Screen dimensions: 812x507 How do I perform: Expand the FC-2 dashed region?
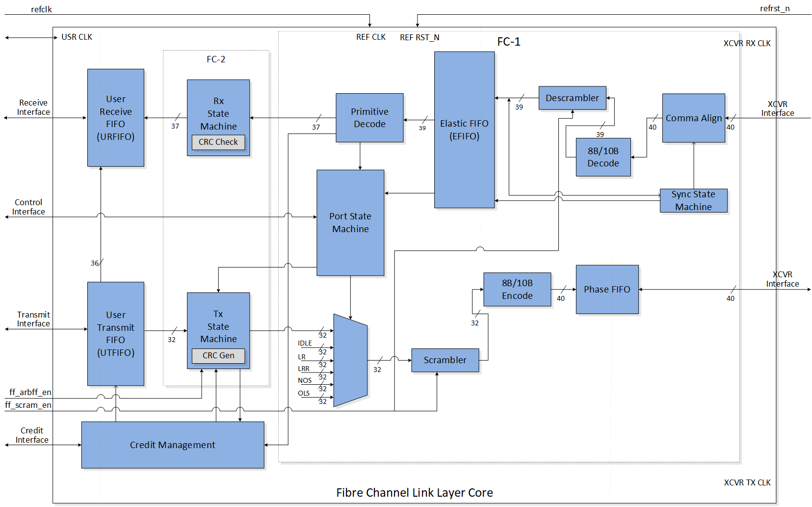click(216, 59)
